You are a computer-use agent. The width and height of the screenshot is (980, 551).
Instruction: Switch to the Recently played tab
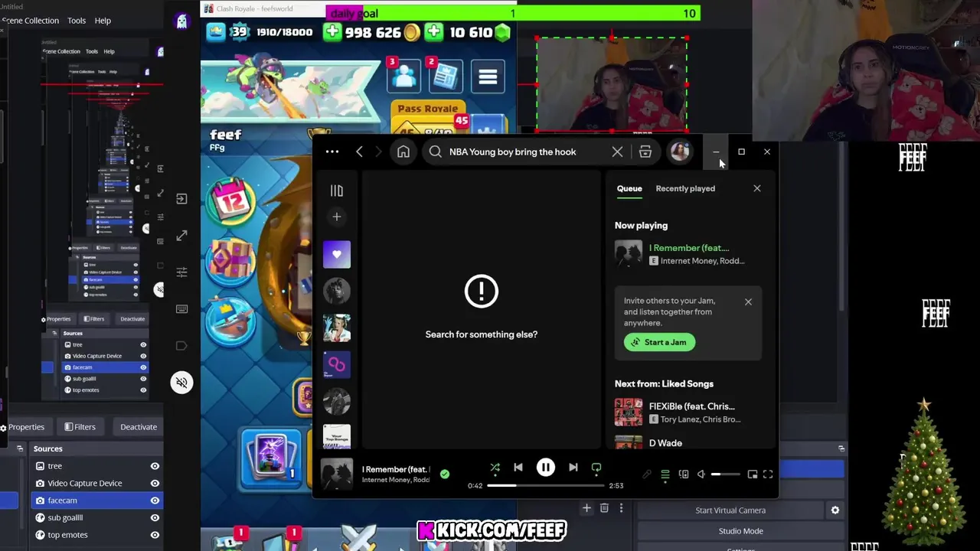coord(685,188)
